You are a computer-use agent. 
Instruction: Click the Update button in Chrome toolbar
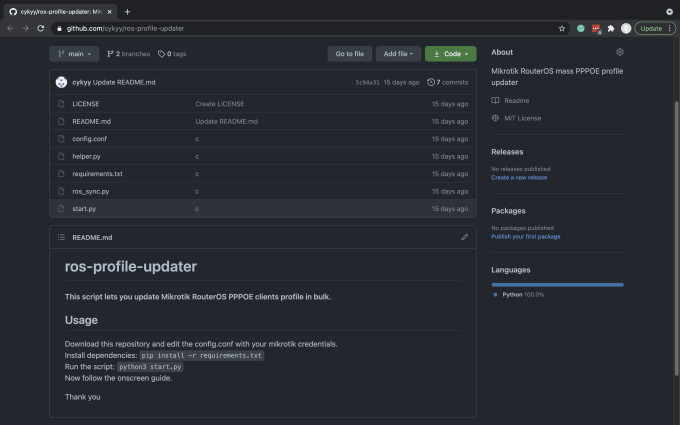655,28
